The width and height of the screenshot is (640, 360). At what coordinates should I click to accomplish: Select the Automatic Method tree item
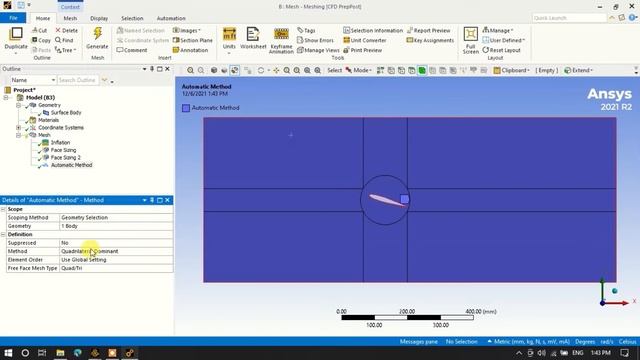click(71, 165)
